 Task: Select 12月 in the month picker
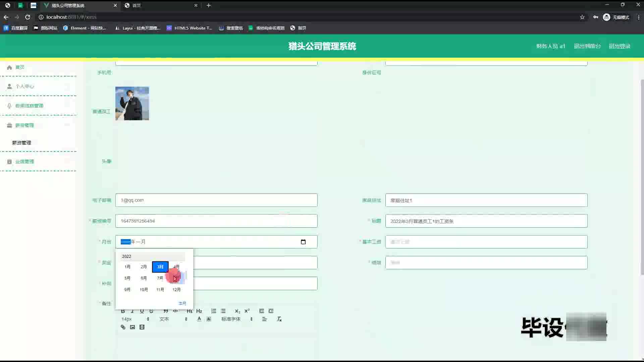[x=176, y=290]
